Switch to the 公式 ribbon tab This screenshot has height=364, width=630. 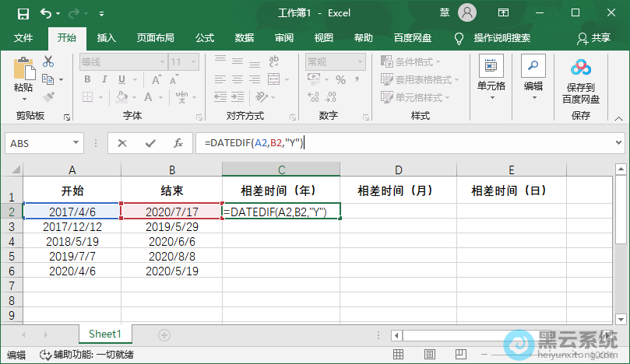coord(205,38)
